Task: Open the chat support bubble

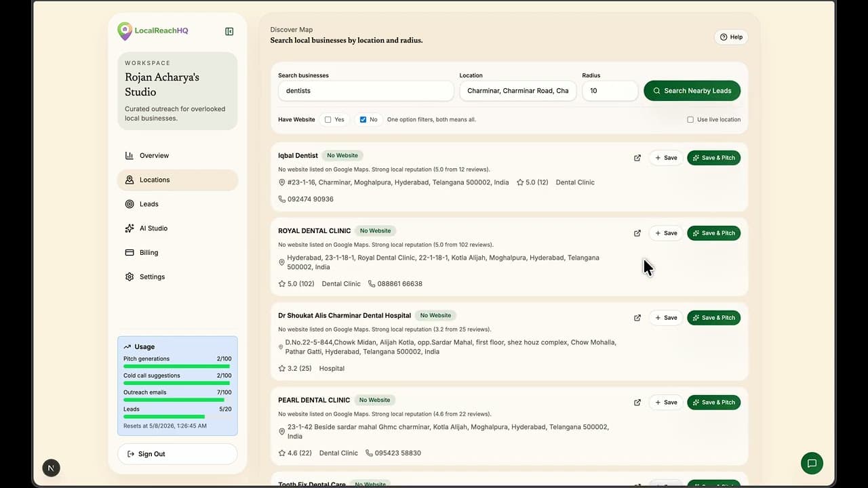Action: pos(812,463)
